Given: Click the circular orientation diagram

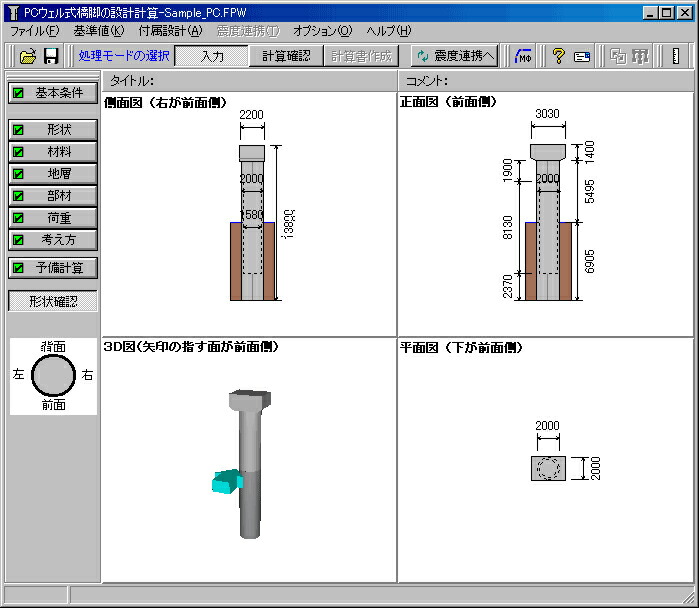Looking at the screenshot, I should [x=53, y=375].
